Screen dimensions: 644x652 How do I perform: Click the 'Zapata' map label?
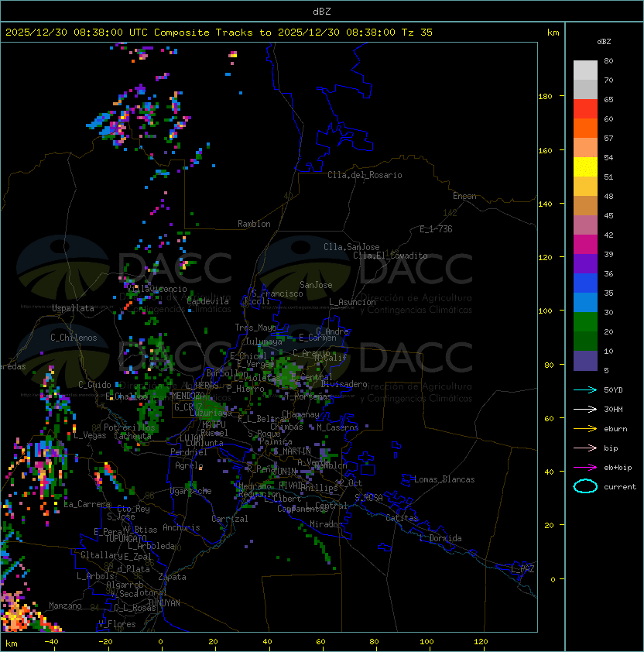pyautogui.click(x=172, y=577)
